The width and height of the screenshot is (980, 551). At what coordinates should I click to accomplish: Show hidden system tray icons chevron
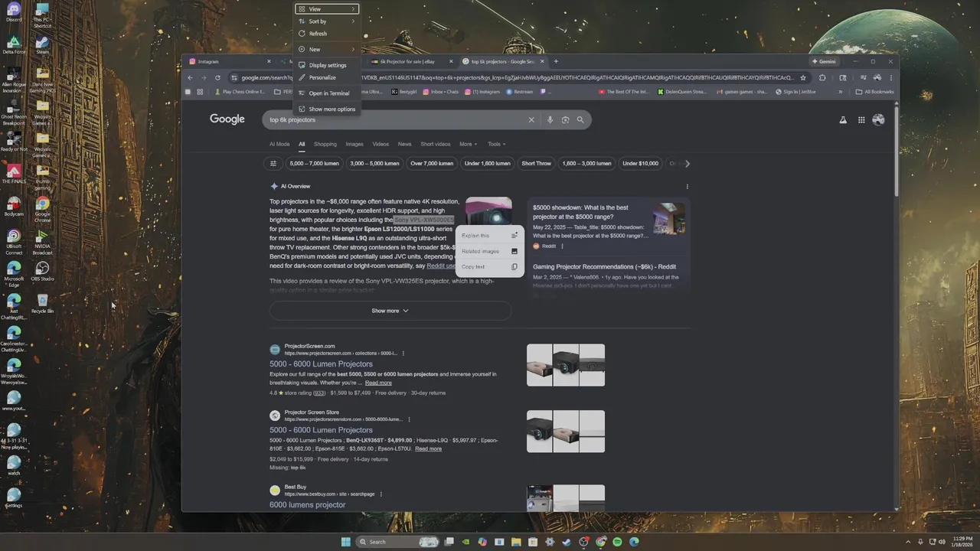908,542
